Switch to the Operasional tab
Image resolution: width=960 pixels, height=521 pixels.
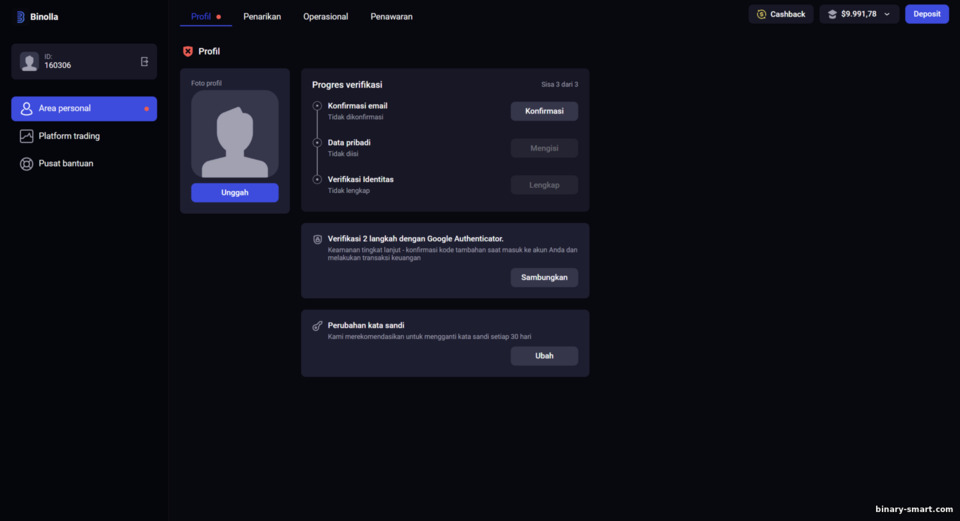326,17
